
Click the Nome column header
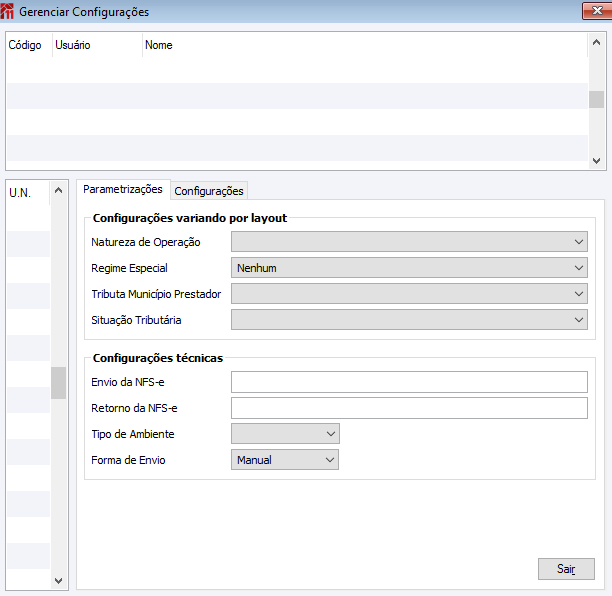click(365, 45)
